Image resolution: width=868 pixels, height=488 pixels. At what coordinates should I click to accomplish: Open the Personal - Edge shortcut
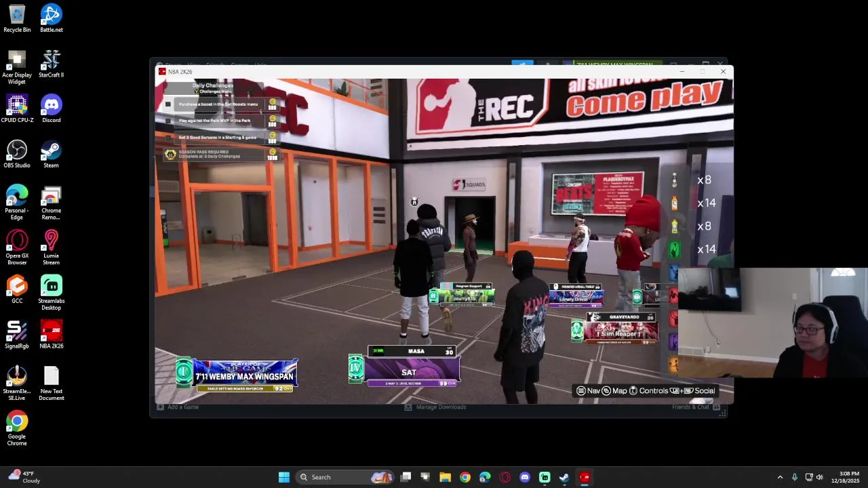pyautogui.click(x=17, y=203)
